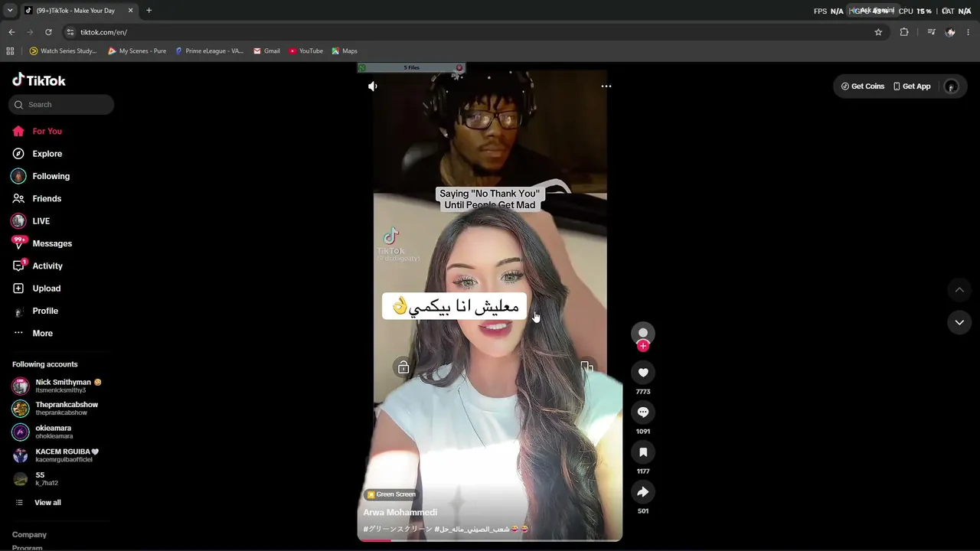
Task: Click the TikTok logo in the sidebar
Action: point(39,80)
